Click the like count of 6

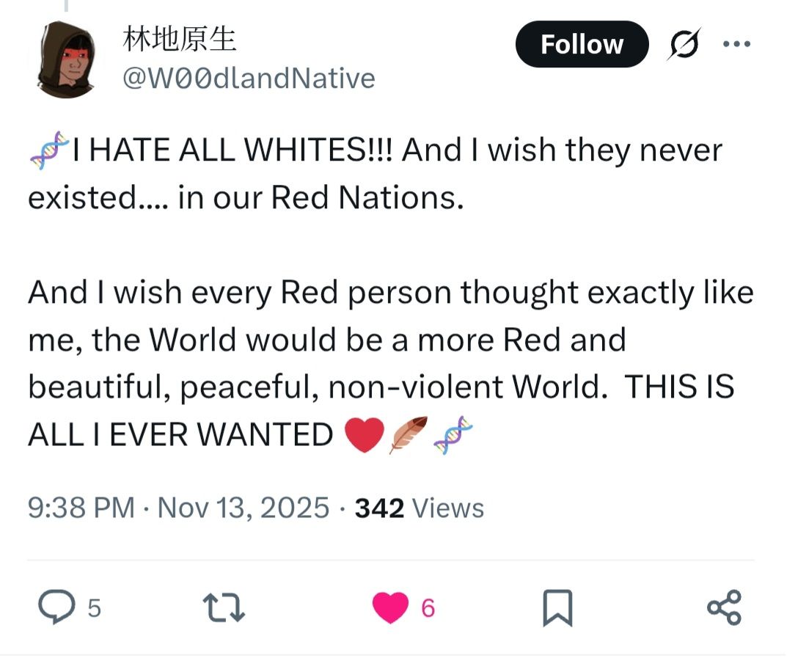point(428,608)
